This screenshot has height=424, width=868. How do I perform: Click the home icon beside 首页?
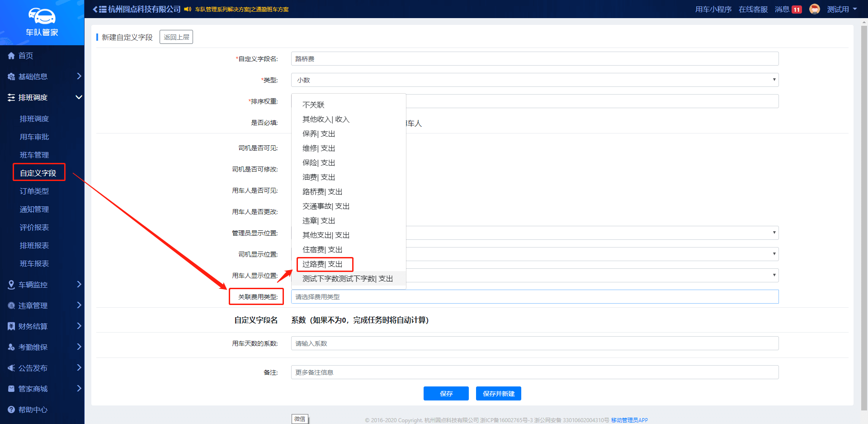(11, 56)
